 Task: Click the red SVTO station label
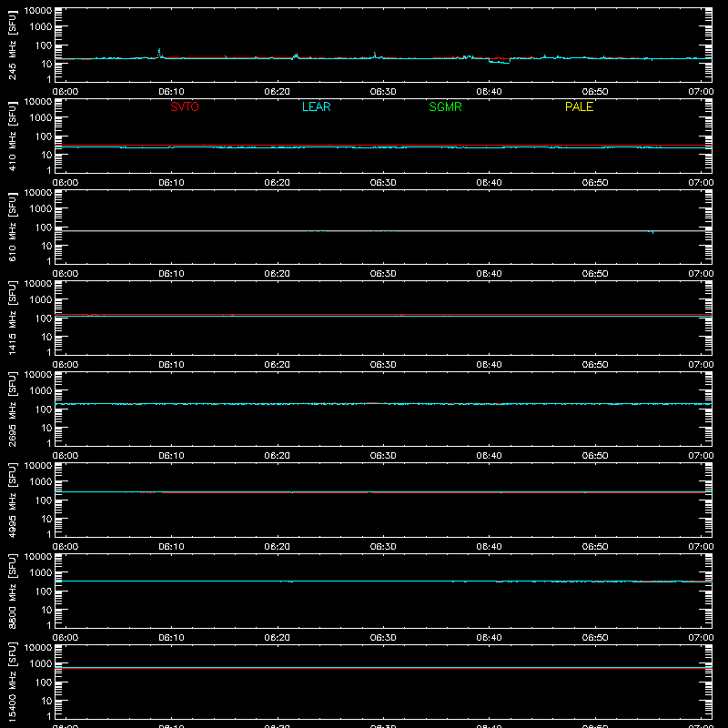pos(185,106)
